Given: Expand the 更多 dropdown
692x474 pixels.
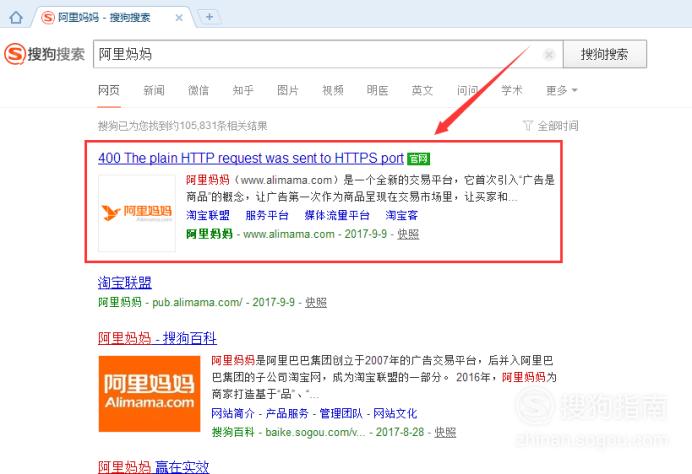Looking at the screenshot, I should [x=561, y=90].
